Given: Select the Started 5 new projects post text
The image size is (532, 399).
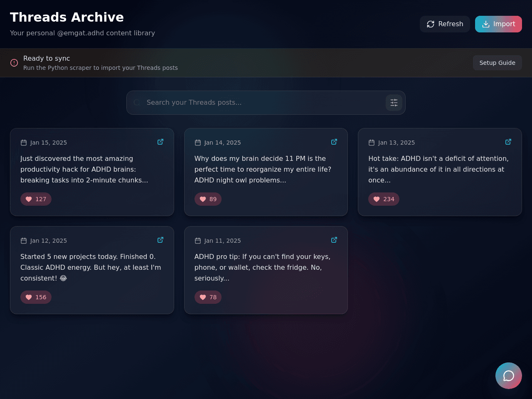Looking at the screenshot, I should coord(91,267).
